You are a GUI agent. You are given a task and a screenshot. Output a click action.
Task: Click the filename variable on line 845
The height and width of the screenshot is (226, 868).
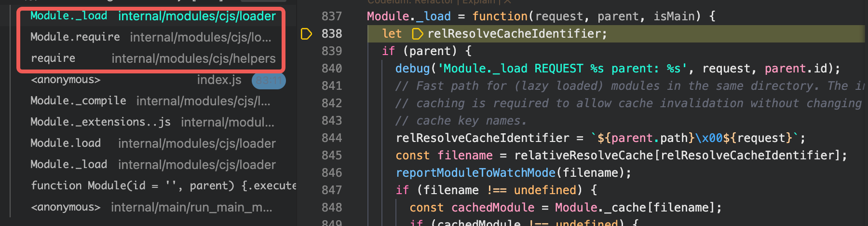(465, 155)
